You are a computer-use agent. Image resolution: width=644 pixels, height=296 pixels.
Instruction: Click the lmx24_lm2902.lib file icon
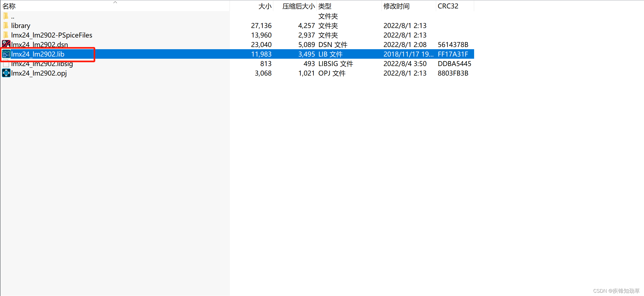[x=6, y=54]
